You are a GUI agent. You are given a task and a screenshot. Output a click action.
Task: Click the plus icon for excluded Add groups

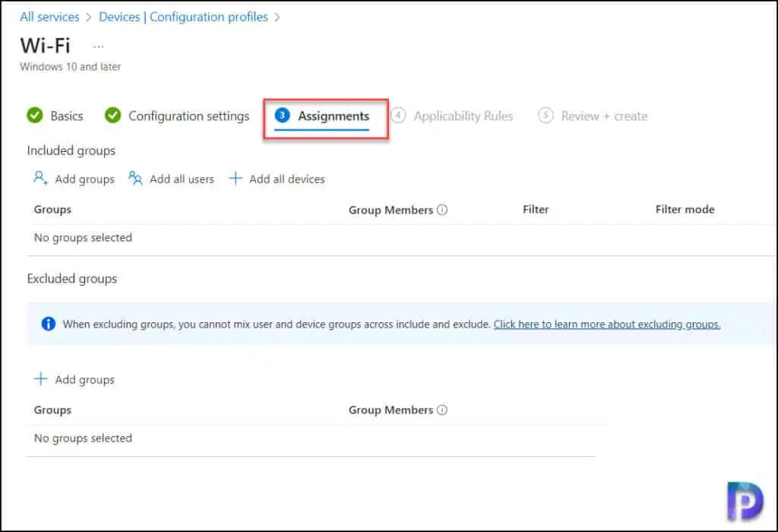pos(41,379)
